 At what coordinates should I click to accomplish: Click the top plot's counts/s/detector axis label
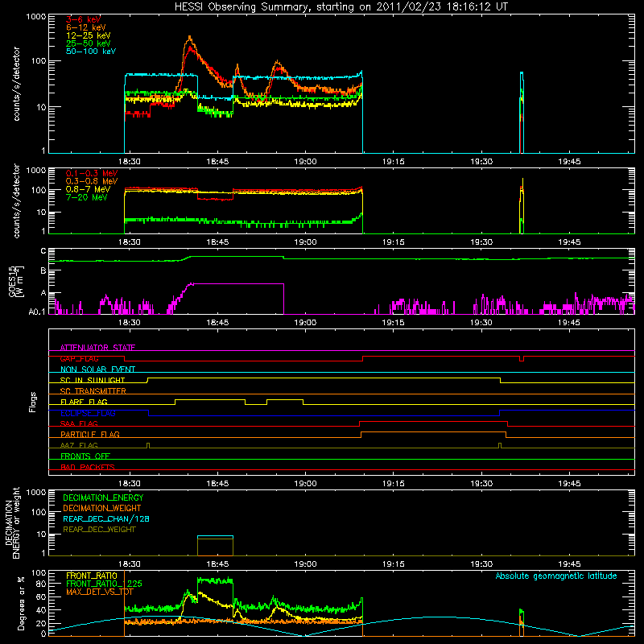[16, 84]
